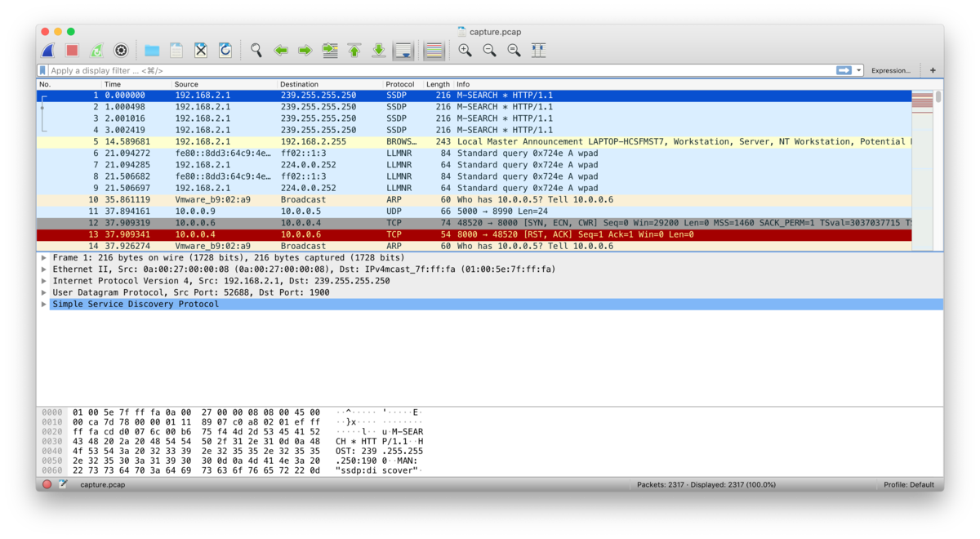This screenshot has height=539, width=980.
Task: Expand User Datagram Protocol row
Action: pyautogui.click(x=44, y=292)
